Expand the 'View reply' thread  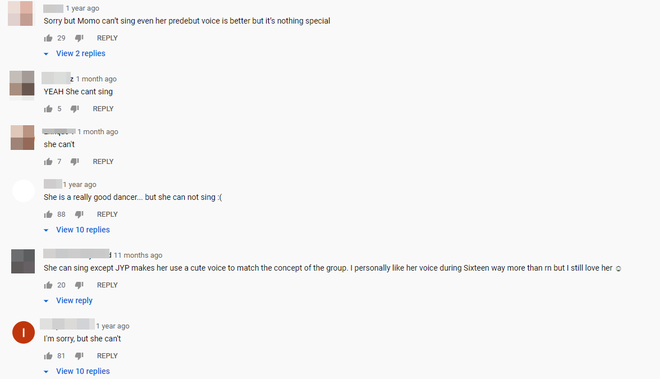point(68,301)
